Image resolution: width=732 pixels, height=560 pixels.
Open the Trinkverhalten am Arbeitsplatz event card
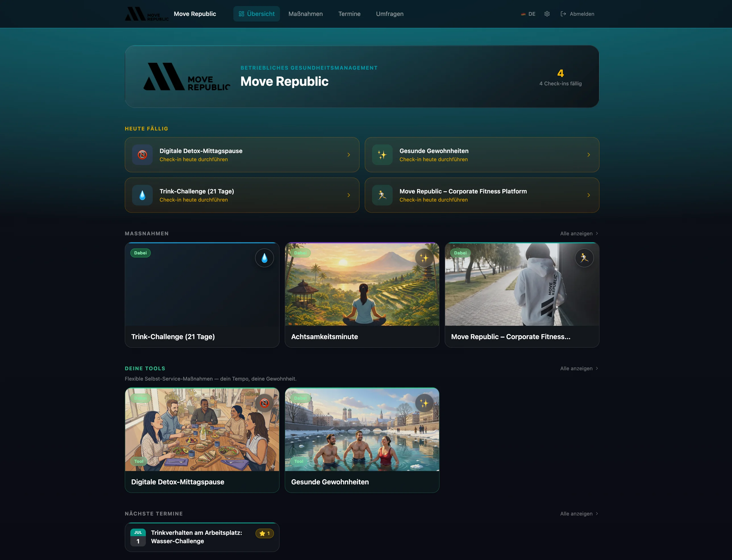202,537
